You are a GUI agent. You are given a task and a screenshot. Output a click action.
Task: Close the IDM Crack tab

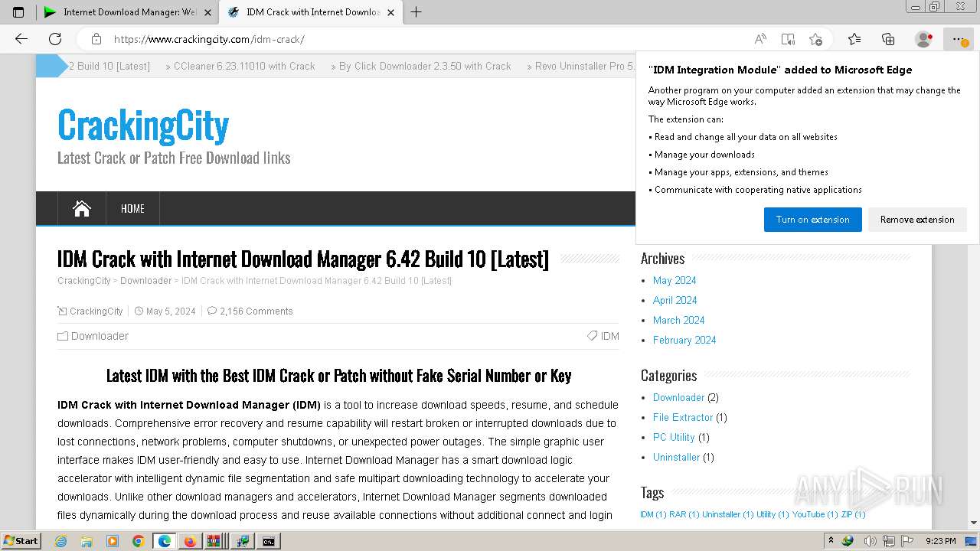(x=391, y=12)
